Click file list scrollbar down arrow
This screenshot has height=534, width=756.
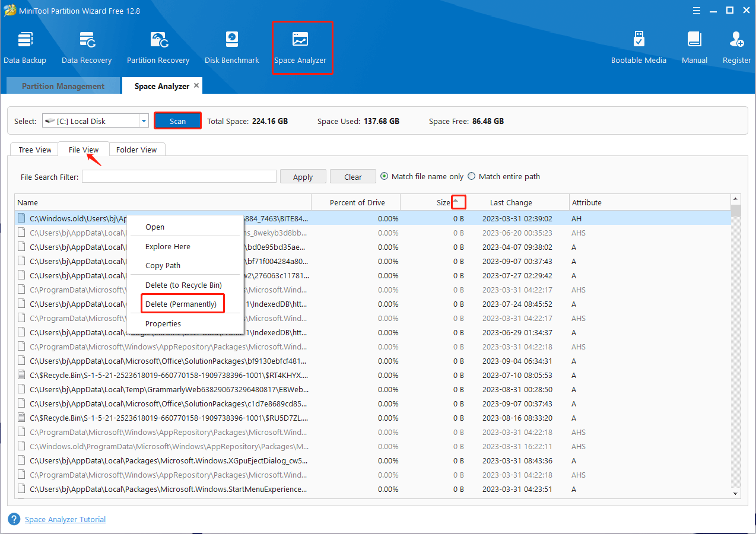pos(736,493)
